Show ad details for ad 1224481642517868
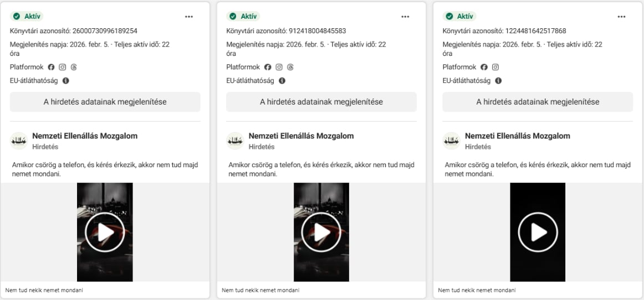 coord(538,102)
